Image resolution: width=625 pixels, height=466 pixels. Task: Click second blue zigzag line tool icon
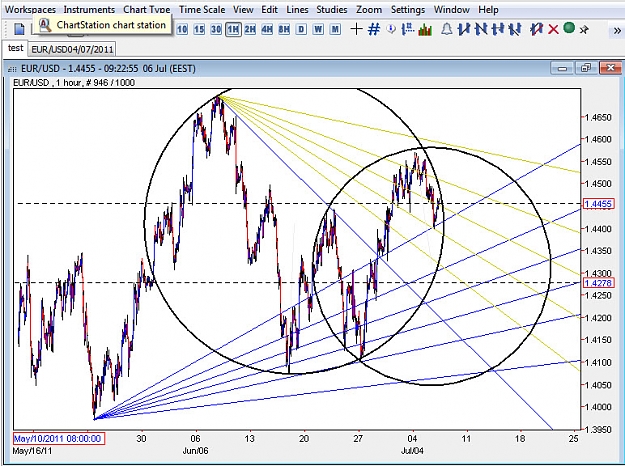pyautogui.click(x=481, y=29)
